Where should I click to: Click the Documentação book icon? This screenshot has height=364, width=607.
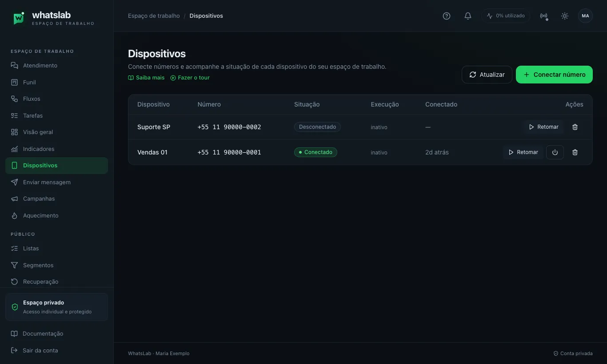[14, 334]
